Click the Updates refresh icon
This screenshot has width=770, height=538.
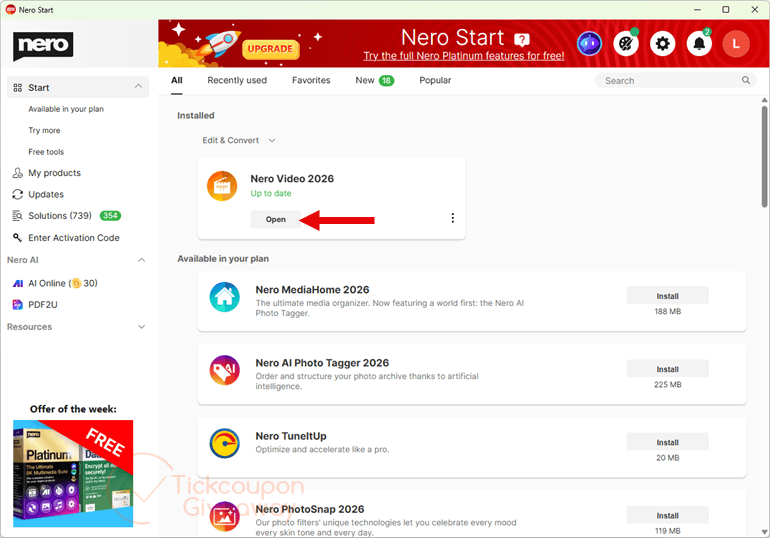coord(18,194)
